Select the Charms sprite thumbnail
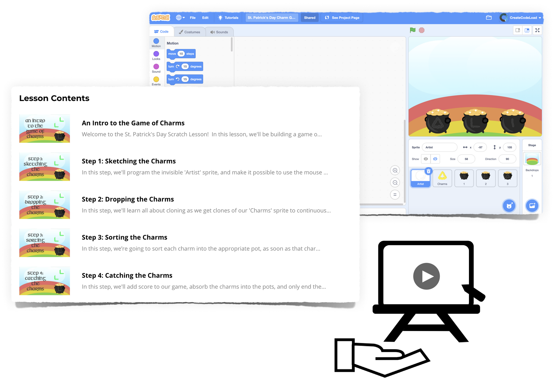This screenshot has height=392, width=554. pos(442,178)
